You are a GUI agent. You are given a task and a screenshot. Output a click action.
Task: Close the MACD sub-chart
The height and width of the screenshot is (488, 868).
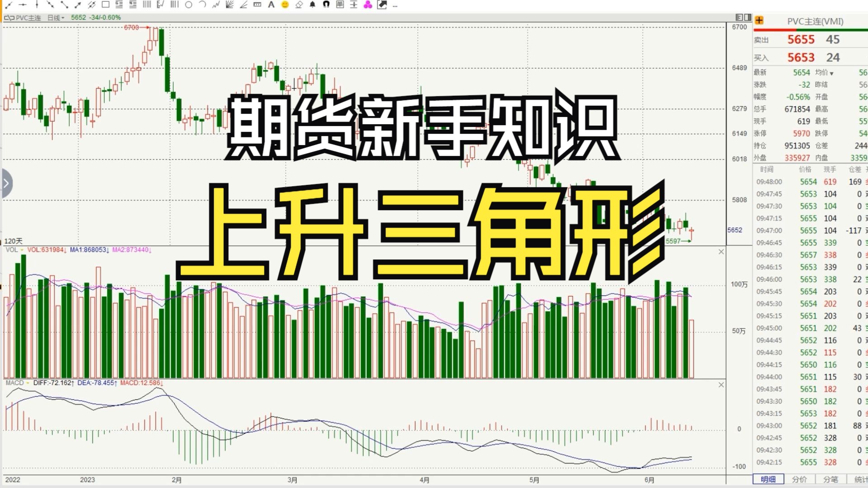tap(721, 385)
